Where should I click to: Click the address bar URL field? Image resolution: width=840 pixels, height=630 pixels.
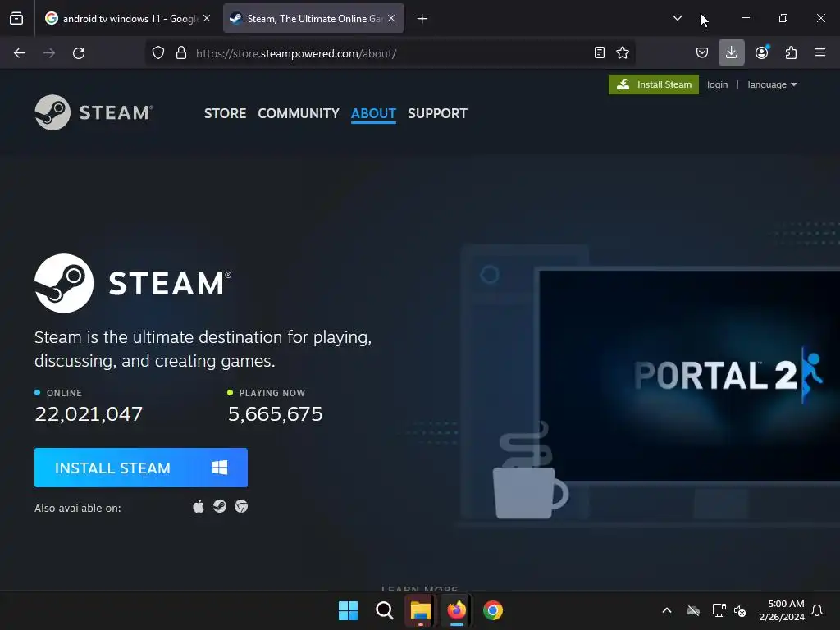(x=391, y=53)
